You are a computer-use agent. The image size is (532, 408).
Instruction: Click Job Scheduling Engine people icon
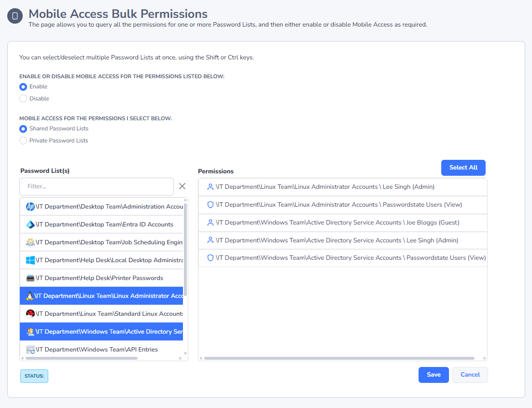click(30, 242)
